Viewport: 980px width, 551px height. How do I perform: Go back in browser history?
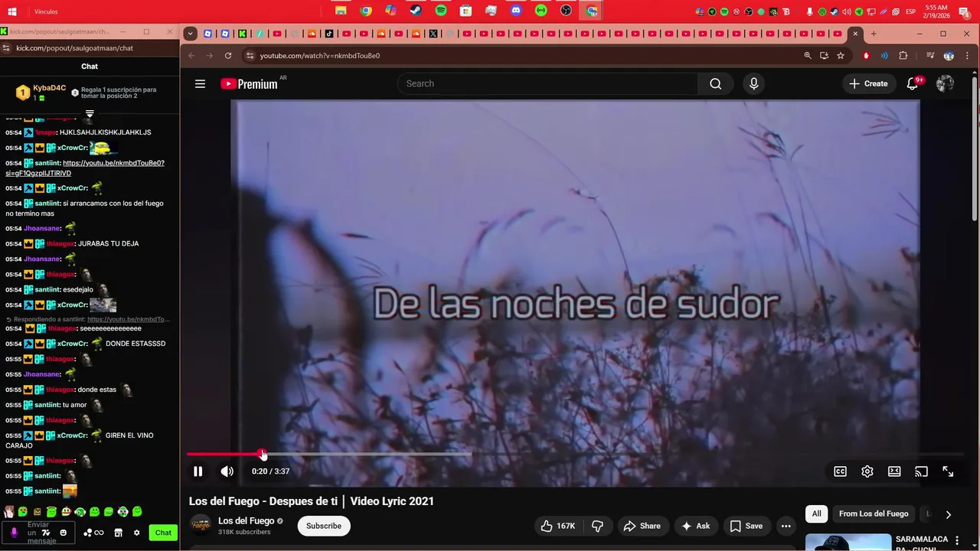(191, 56)
